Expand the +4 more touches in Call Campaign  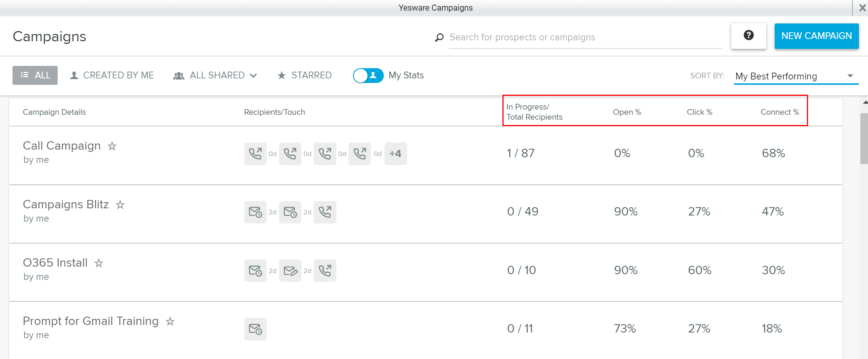tap(396, 154)
